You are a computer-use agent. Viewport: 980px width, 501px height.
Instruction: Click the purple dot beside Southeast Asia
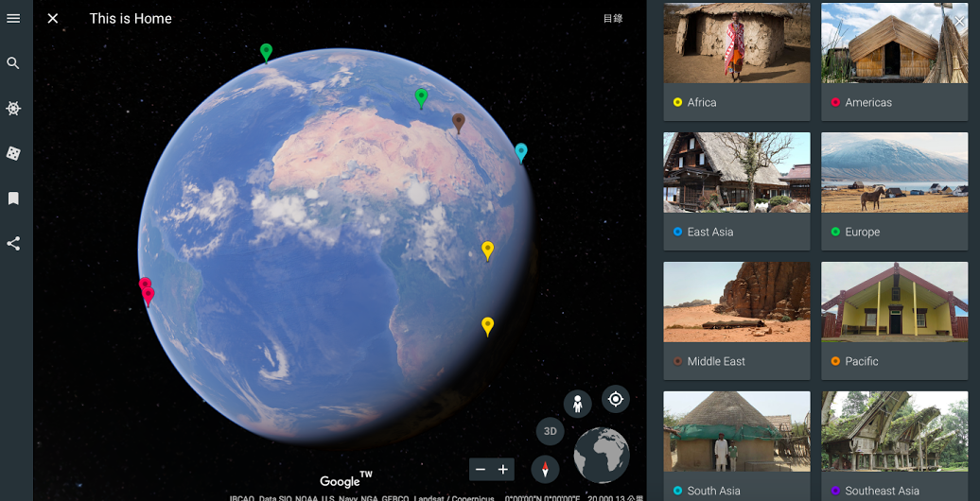click(835, 491)
